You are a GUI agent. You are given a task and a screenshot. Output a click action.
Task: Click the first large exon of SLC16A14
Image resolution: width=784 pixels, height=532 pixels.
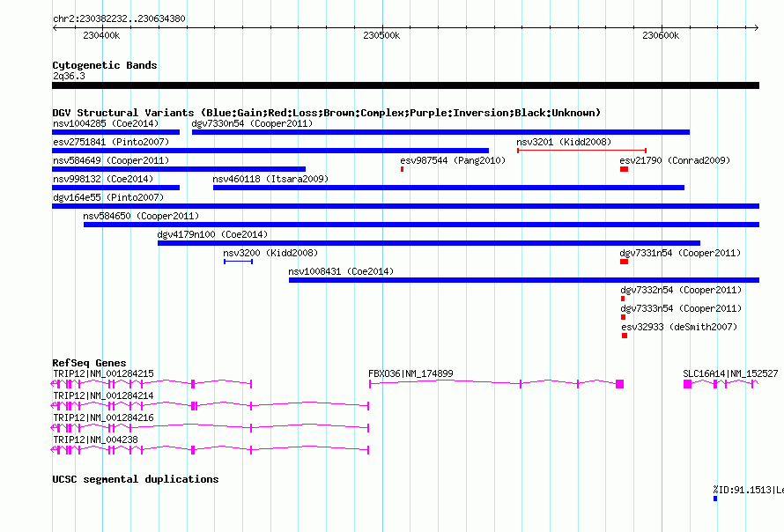[687, 384]
